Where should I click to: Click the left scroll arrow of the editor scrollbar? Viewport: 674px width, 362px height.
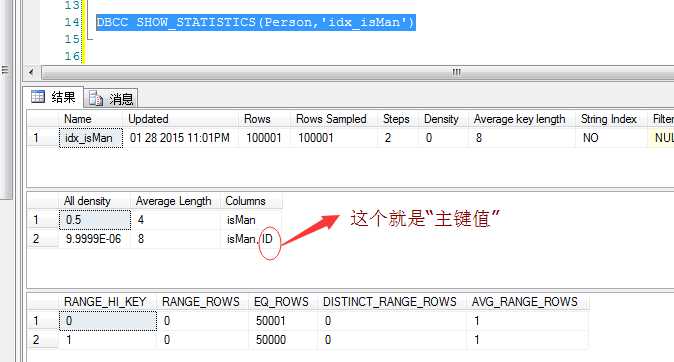[31, 72]
